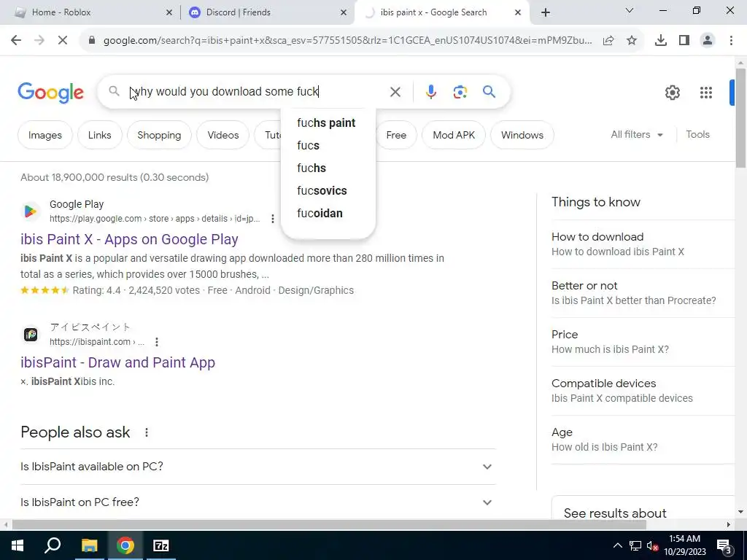The image size is (747, 560).
Task: Click the browser back arrow
Action: tap(16, 41)
